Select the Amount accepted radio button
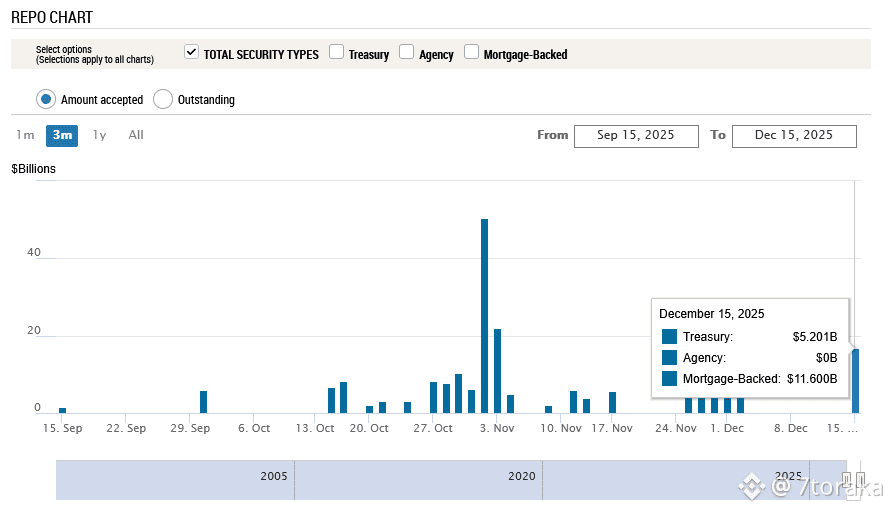This screenshot has width=891, height=512. click(x=46, y=99)
